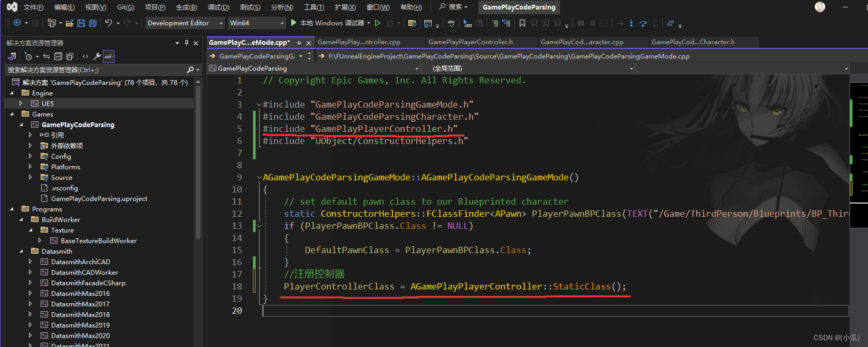Collapse the AGamePlayCodeParsingGameMode function outline at line 9
This screenshot has width=868, height=347.
pyautogui.click(x=259, y=178)
